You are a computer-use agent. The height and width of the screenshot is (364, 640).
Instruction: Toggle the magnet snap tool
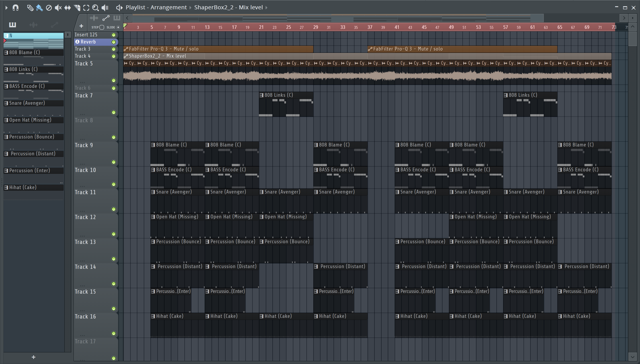point(16,8)
